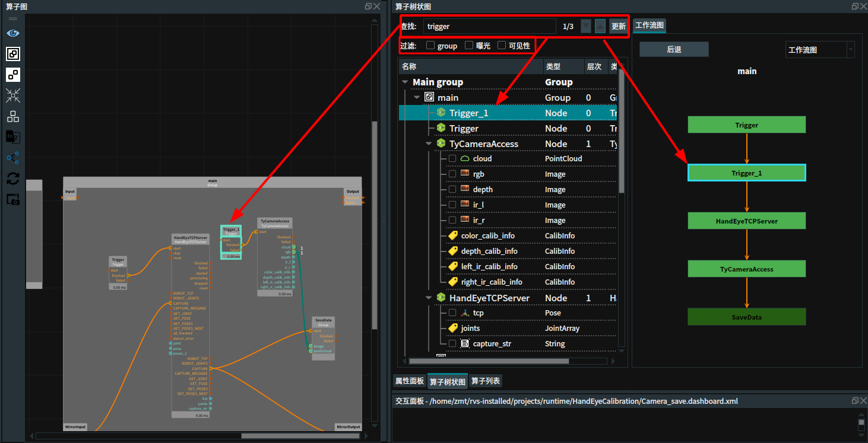Click the group overlapping-squares toolbar icon
The height and width of the screenshot is (443, 868).
(x=13, y=54)
